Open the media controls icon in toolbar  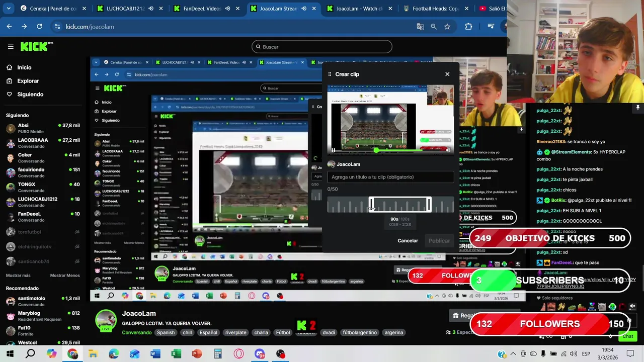coord(491,27)
